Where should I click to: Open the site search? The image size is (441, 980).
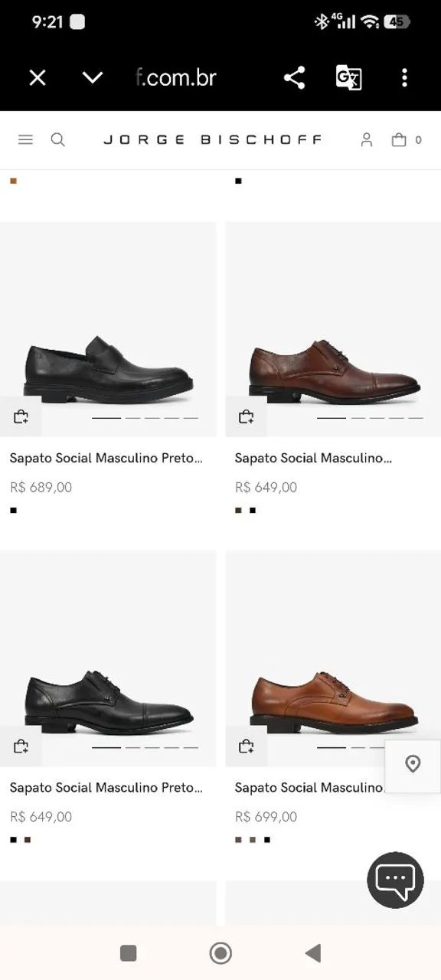tap(58, 139)
